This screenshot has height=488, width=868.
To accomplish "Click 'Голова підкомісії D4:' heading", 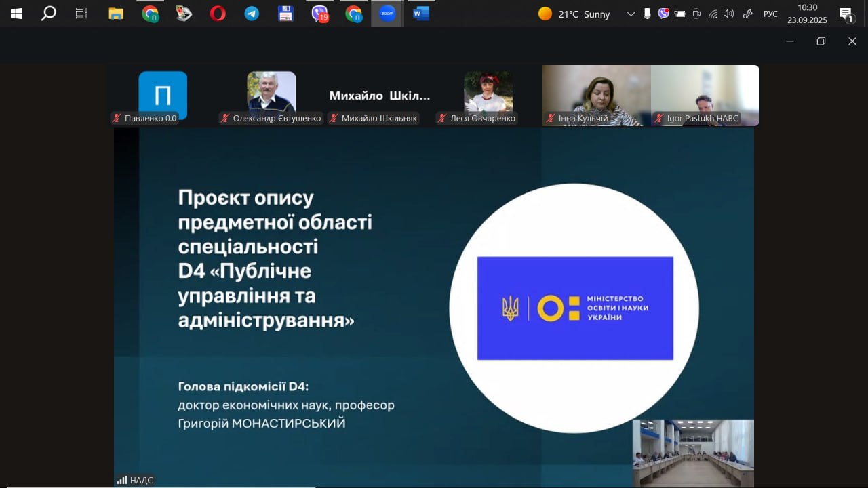I will click(243, 387).
